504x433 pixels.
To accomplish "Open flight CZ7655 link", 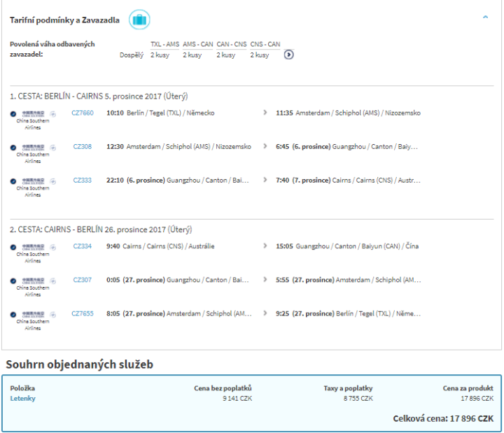I will coord(82,313).
